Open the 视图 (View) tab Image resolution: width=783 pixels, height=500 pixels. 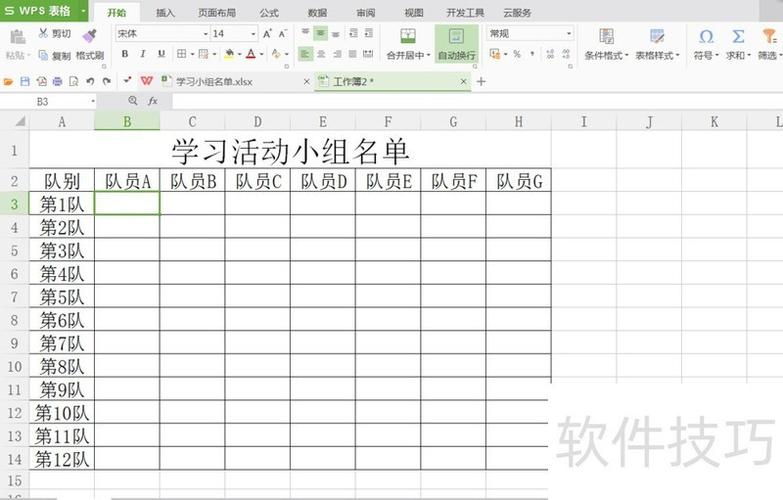413,13
